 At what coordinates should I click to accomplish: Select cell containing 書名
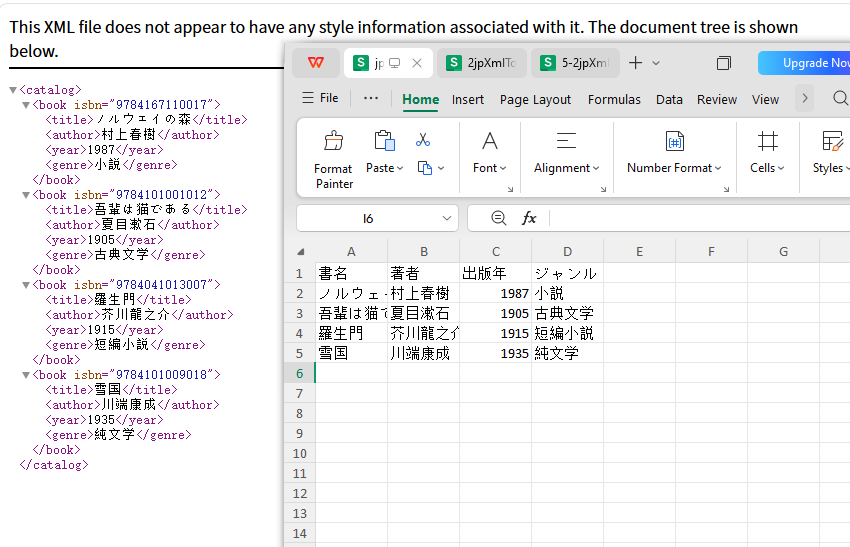(351, 273)
